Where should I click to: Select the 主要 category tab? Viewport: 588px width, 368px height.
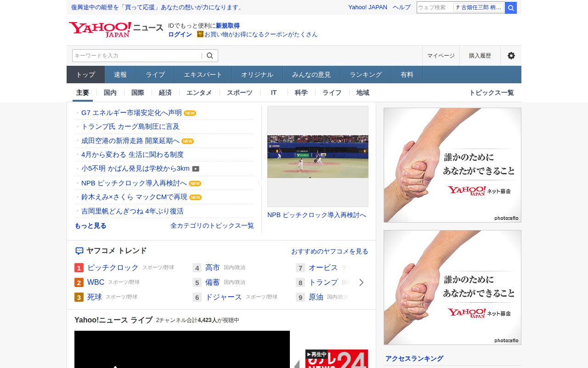[x=83, y=92]
